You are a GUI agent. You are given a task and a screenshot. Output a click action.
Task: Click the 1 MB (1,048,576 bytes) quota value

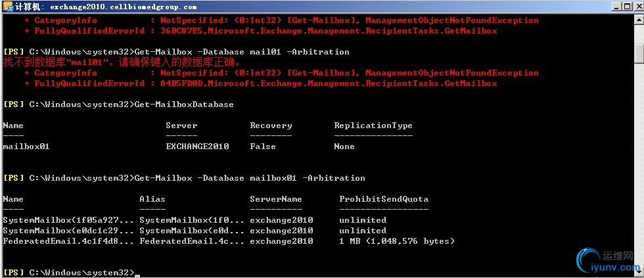397,241
